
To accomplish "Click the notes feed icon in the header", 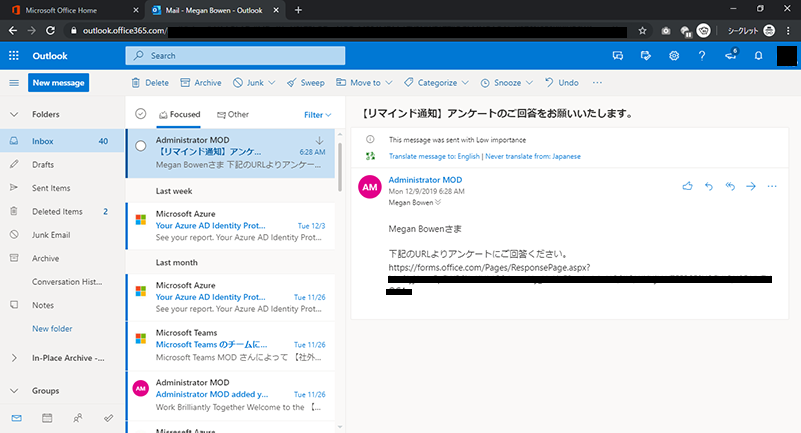I will point(646,56).
